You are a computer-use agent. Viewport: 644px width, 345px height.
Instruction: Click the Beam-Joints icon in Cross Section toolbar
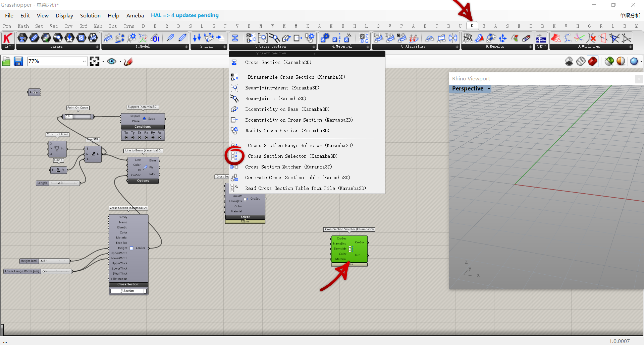coord(274,38)
